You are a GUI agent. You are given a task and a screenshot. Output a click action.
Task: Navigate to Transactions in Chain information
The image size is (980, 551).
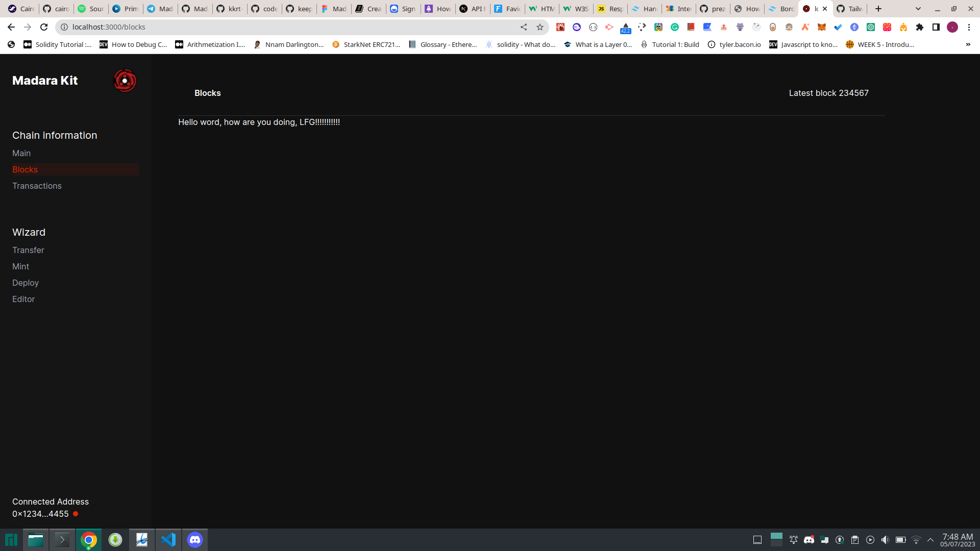click(x=37, y=186)
